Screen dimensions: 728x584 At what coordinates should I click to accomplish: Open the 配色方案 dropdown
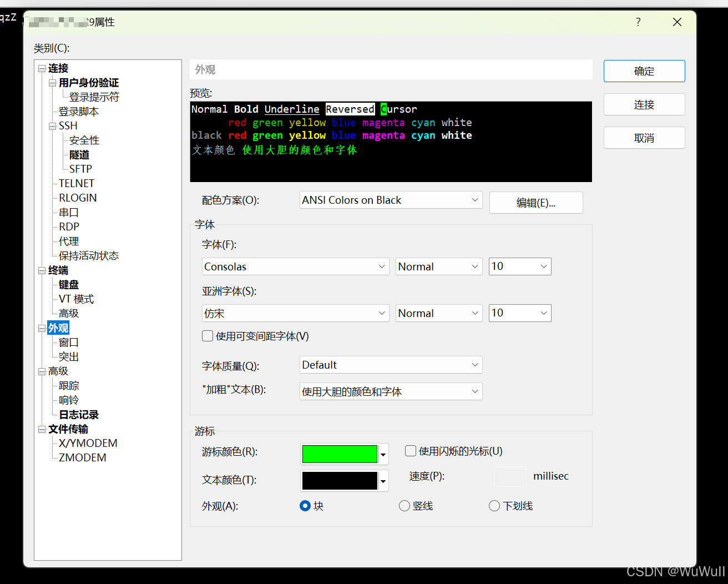click(391, 200)
